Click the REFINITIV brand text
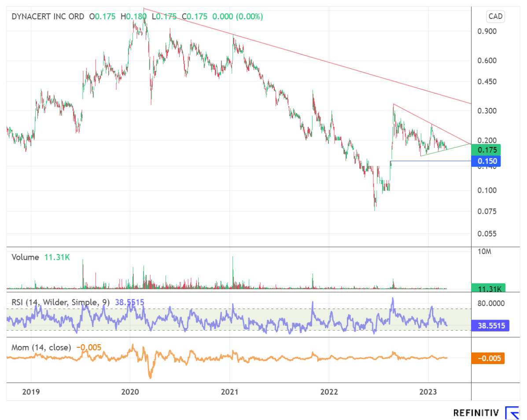The height and width of the screenshot is (420, 527). (476, 413)
